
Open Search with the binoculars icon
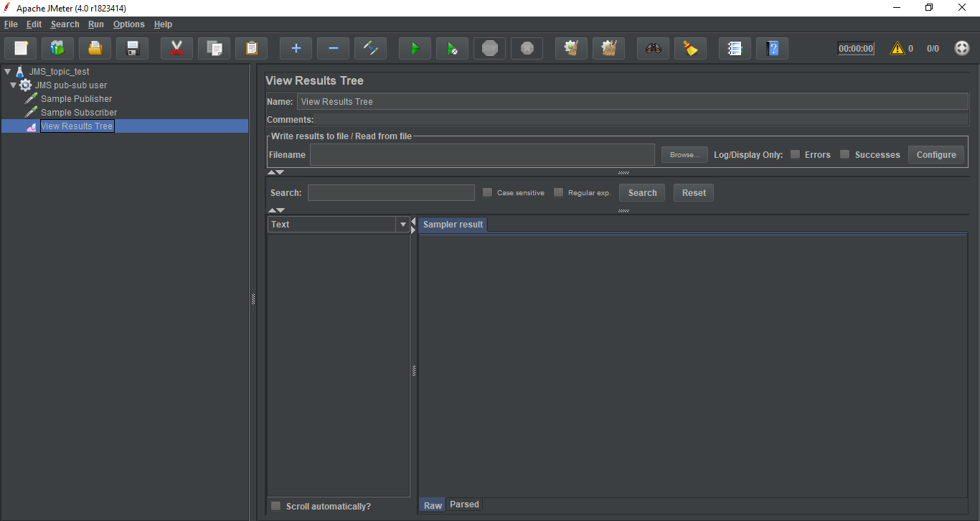[x=653, y=49]
